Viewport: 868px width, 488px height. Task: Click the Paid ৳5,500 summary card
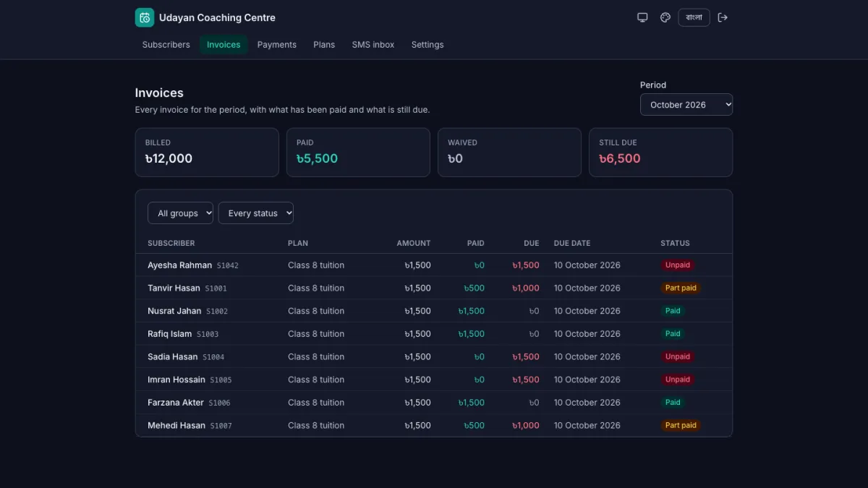(358, 153)
